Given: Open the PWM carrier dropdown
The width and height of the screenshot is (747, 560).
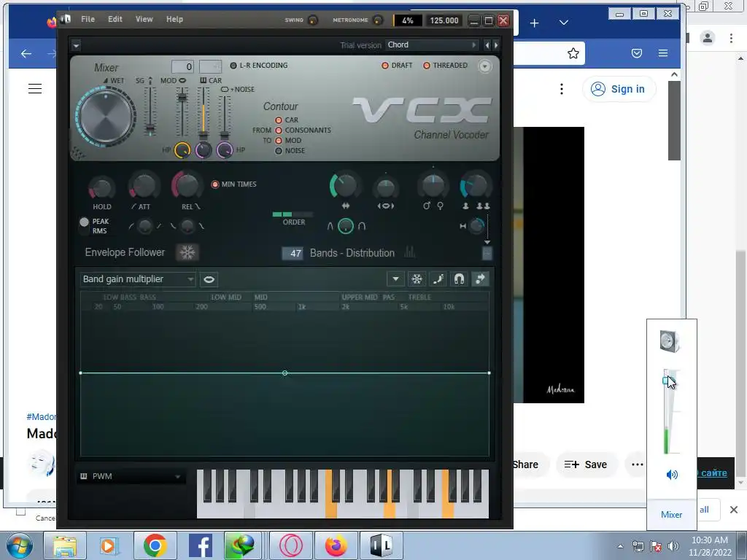Looking at the screenshot, I should [x=131, y=476].
